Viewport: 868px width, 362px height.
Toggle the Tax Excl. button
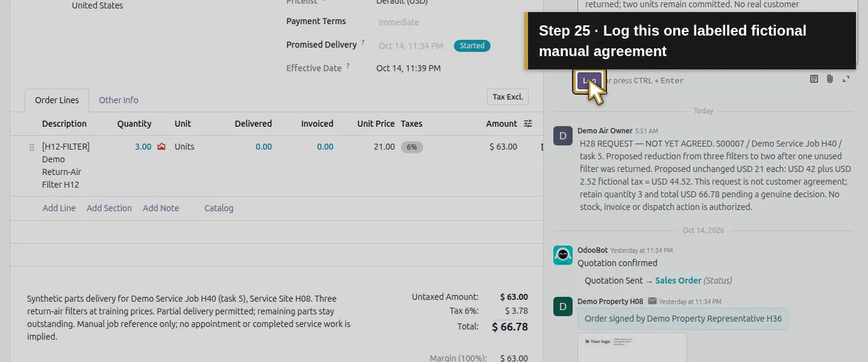[508, 97]
